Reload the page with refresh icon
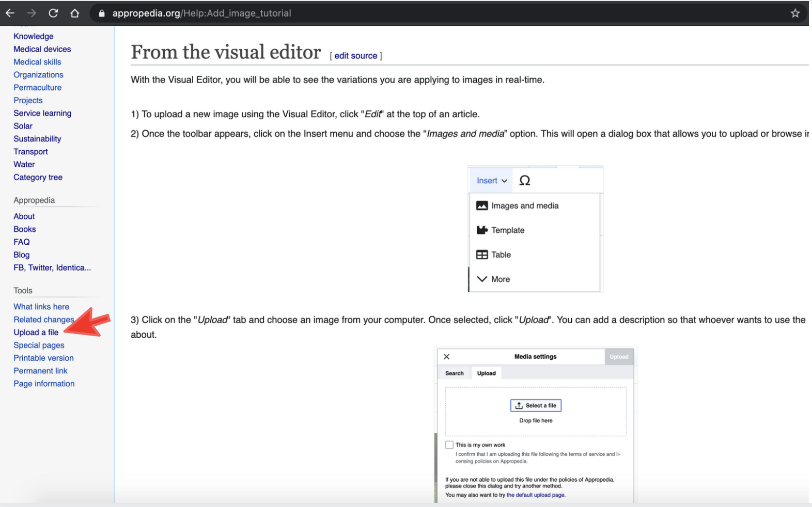The image size is (812, 507). coord(53,13)
